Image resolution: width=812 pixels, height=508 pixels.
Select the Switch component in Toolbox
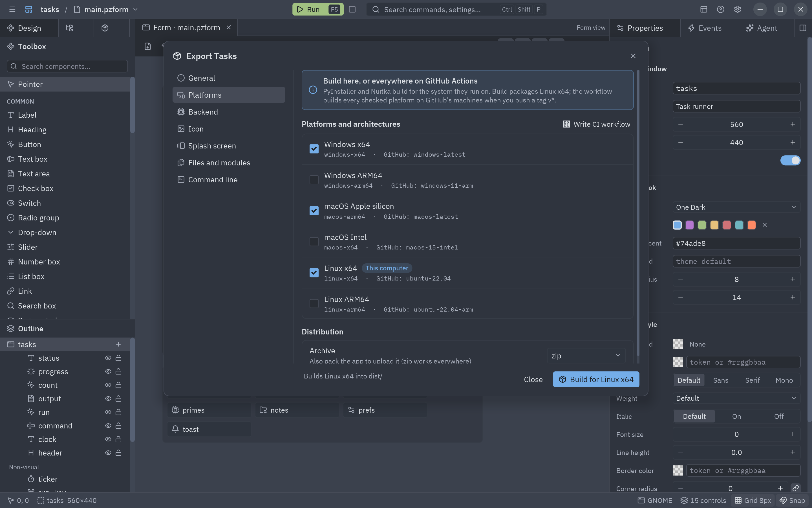(x=65, y=203)
